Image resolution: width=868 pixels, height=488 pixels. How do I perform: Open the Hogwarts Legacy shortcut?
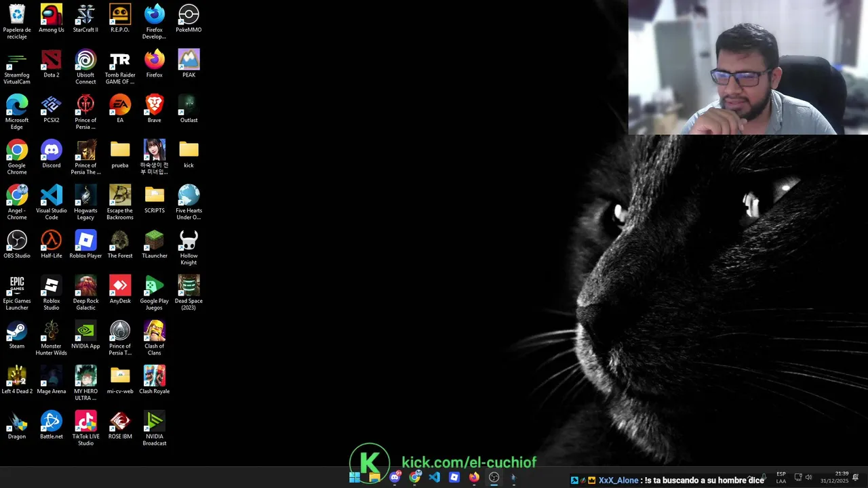[85, 202]
